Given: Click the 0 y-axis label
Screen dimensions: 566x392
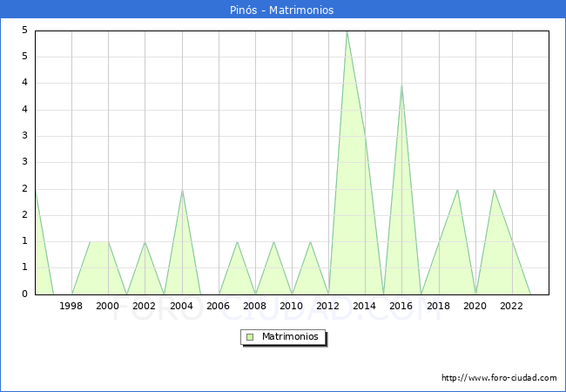Looking at the screenshot, I should pos(24,294).
